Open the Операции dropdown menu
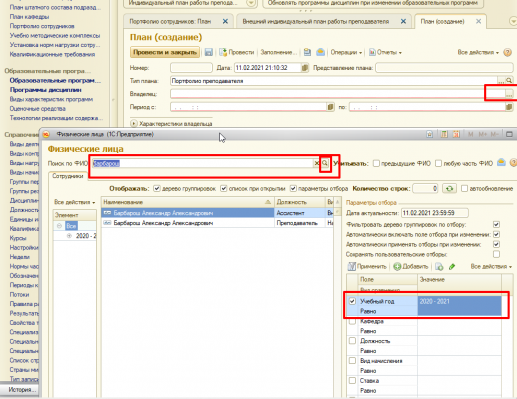The image size is (517, 399). [346, 52]
